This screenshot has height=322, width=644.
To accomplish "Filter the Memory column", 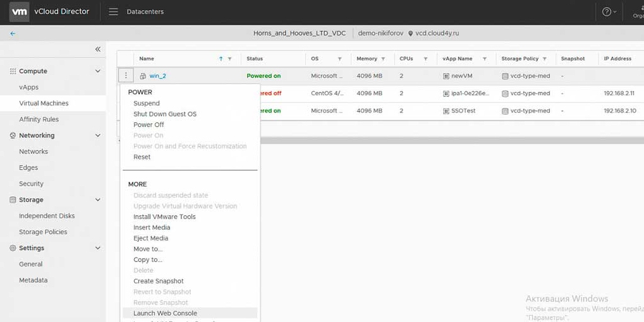I will (x=383, y=59).
